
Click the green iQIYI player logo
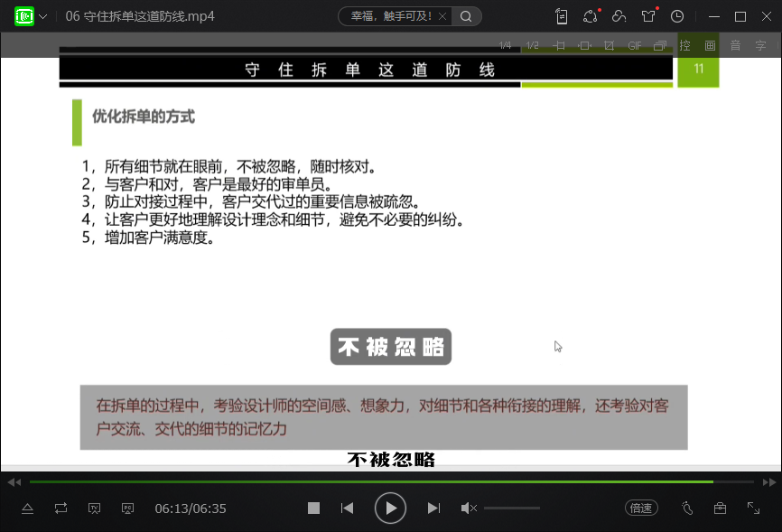coord(24,16)
